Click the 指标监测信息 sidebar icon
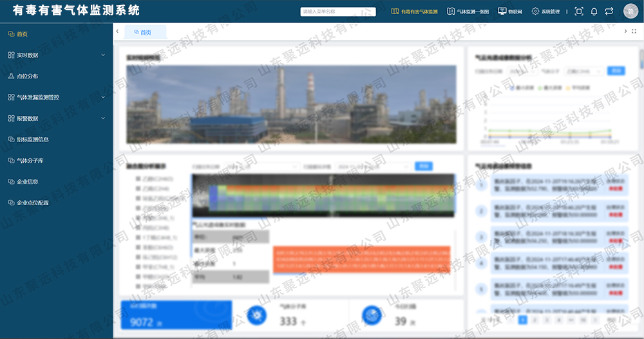The height and width of the screenshot is (339, 644). click(11, 140)
